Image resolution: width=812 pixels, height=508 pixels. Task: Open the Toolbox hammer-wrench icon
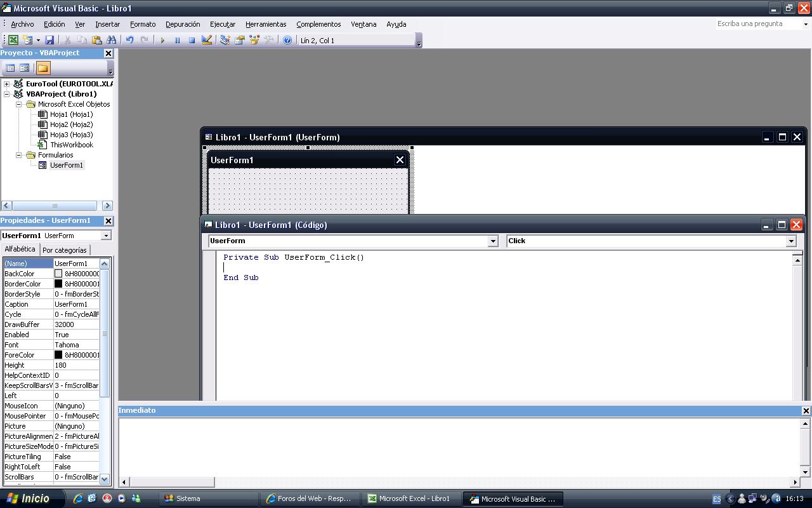270,40
